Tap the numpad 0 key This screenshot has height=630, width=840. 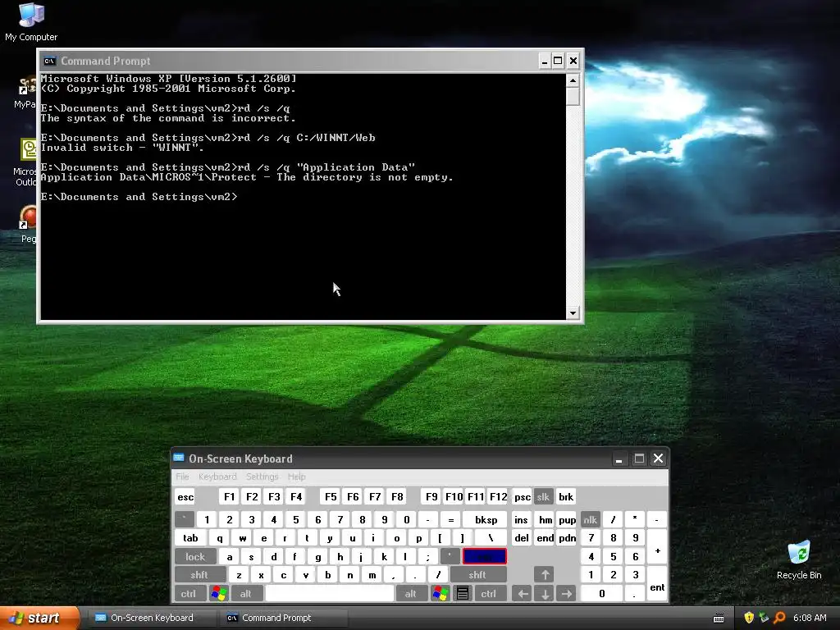point(601,593)
